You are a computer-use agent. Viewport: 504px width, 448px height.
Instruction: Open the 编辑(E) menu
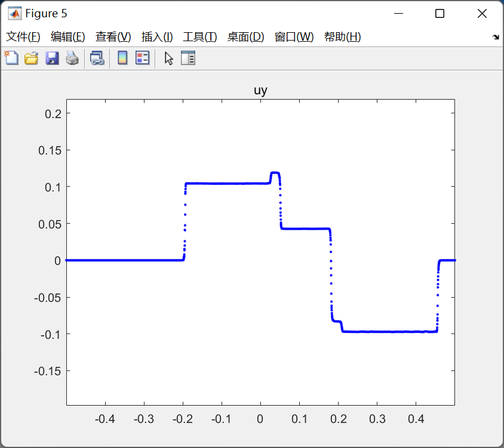tap(68, 37)
